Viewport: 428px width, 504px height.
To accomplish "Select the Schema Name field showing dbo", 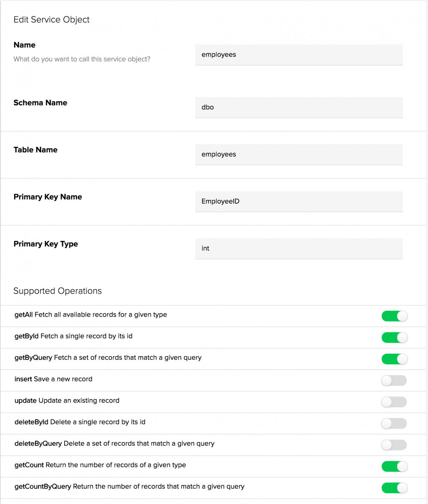I will (299, 107).
